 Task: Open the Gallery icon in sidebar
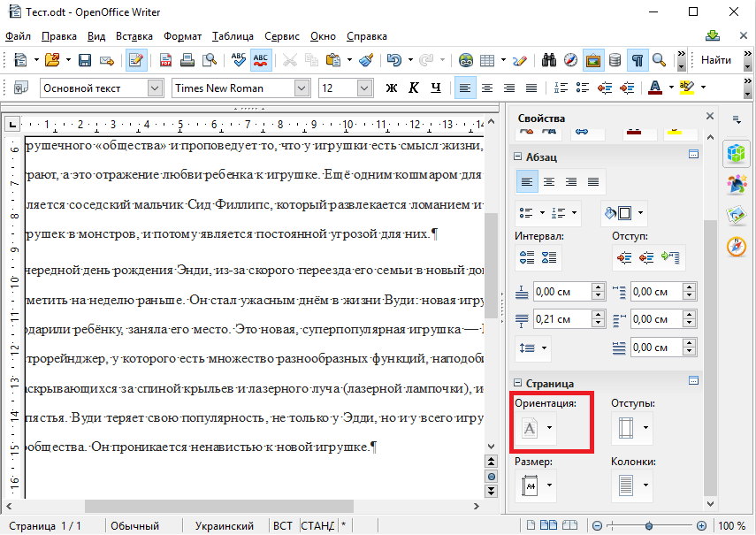(x=736, y=215)
